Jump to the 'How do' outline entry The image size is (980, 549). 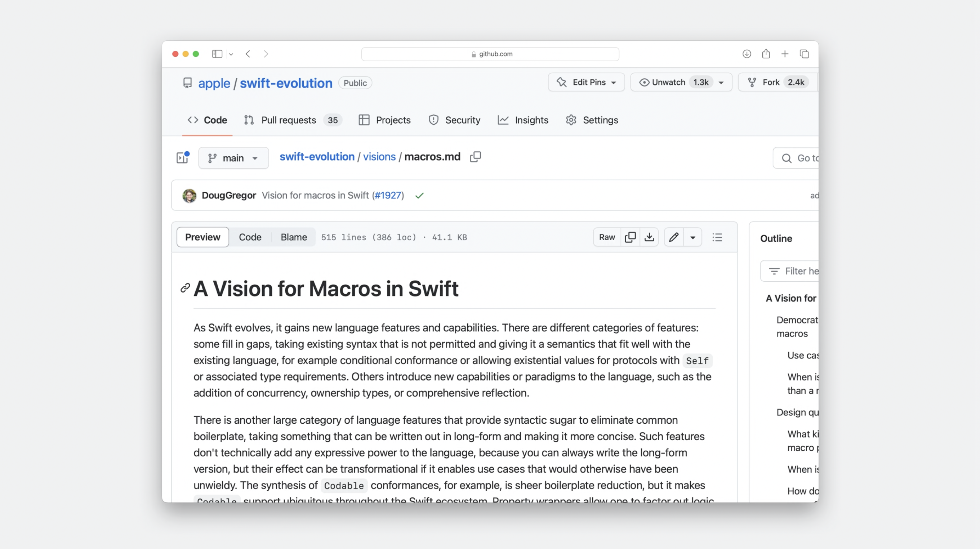click(803, 491)
